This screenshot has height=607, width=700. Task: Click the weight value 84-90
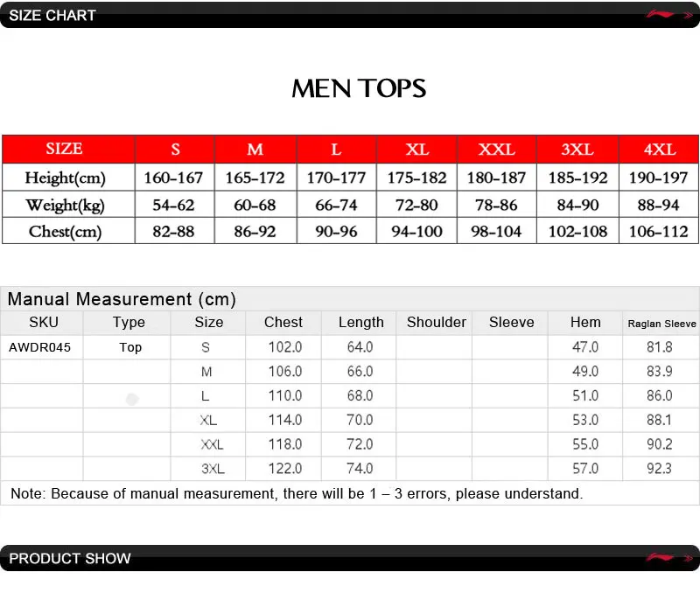(x=577, y=205)
